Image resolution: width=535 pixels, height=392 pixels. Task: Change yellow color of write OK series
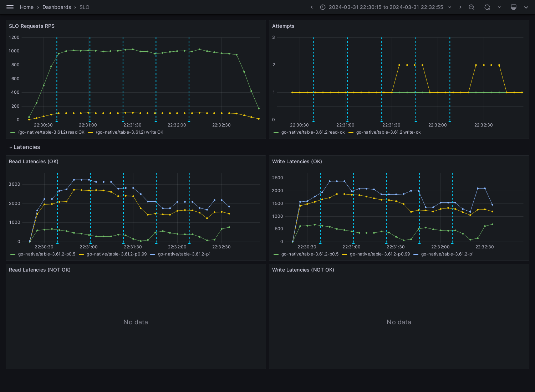(x=91, y=133)
